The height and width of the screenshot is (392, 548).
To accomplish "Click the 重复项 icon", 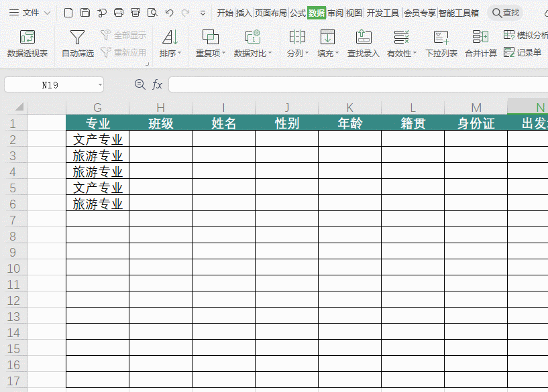I will [x=211, y=37].
